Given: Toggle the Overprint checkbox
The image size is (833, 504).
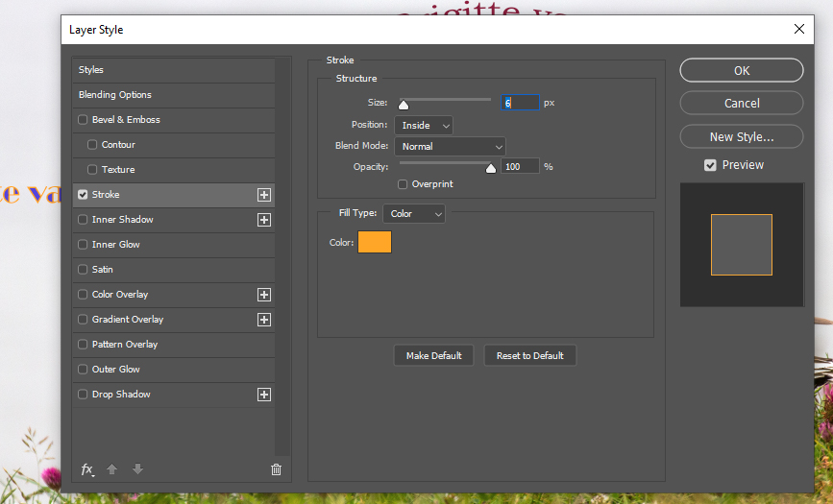Looking at the screenshot, I should pos(403,184).
